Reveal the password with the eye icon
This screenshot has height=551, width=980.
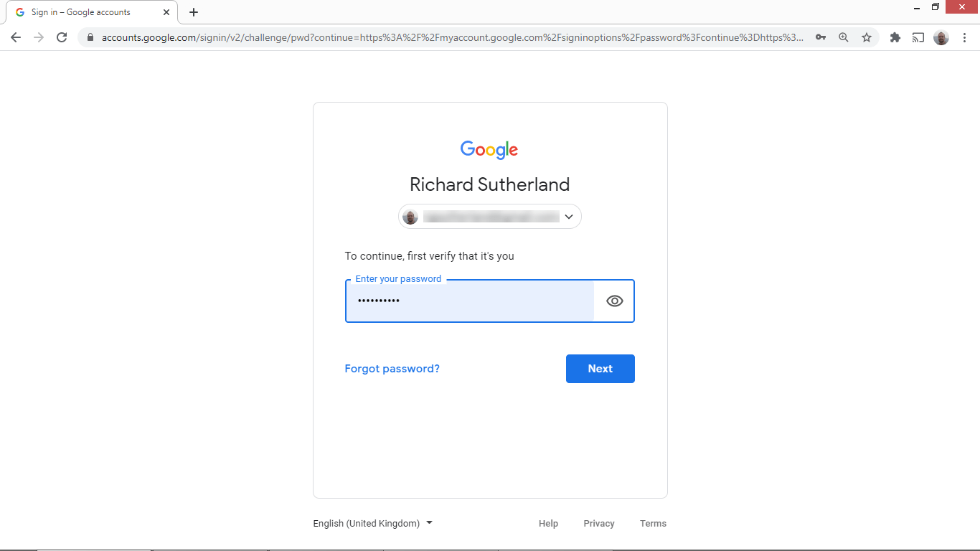614,301
